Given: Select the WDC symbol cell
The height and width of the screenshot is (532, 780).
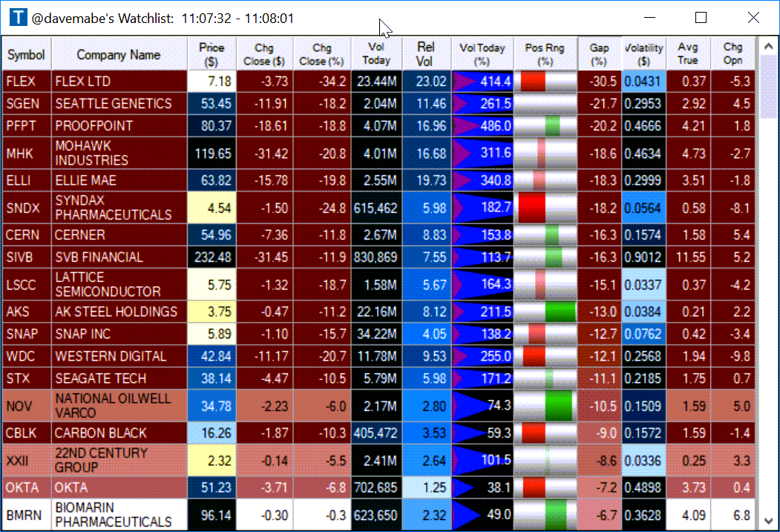Looking at the screenshot, I should [x=27, y=356].
